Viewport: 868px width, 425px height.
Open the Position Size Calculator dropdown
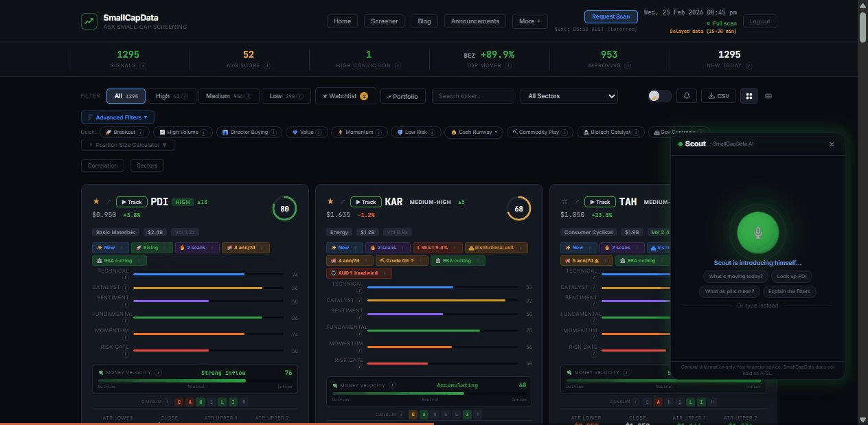tap(127, 144)
